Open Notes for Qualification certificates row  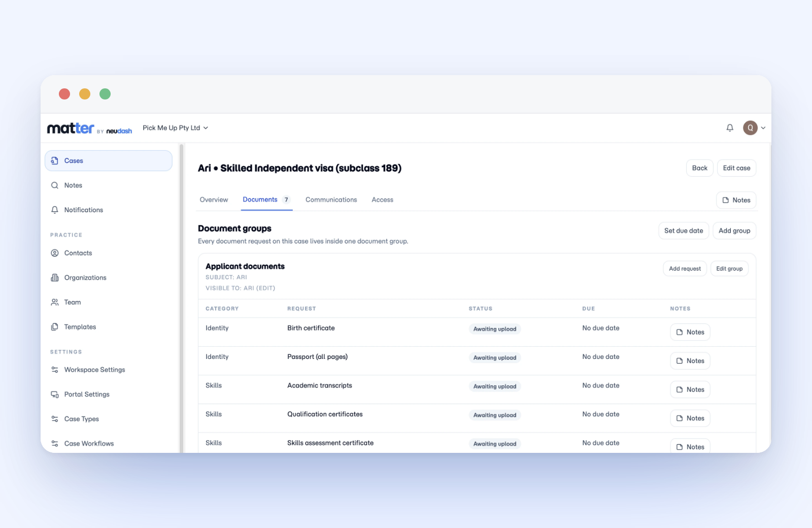[690, 418]
